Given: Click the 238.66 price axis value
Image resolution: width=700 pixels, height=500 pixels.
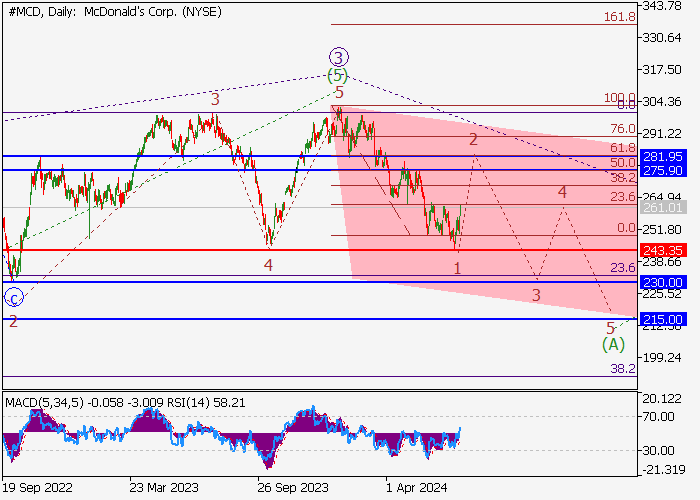Looking at the screenshot, I should (662, 262).
